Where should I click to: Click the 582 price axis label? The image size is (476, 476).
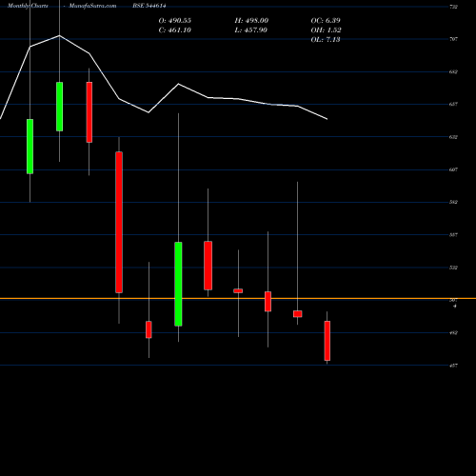tap(454, 202)
